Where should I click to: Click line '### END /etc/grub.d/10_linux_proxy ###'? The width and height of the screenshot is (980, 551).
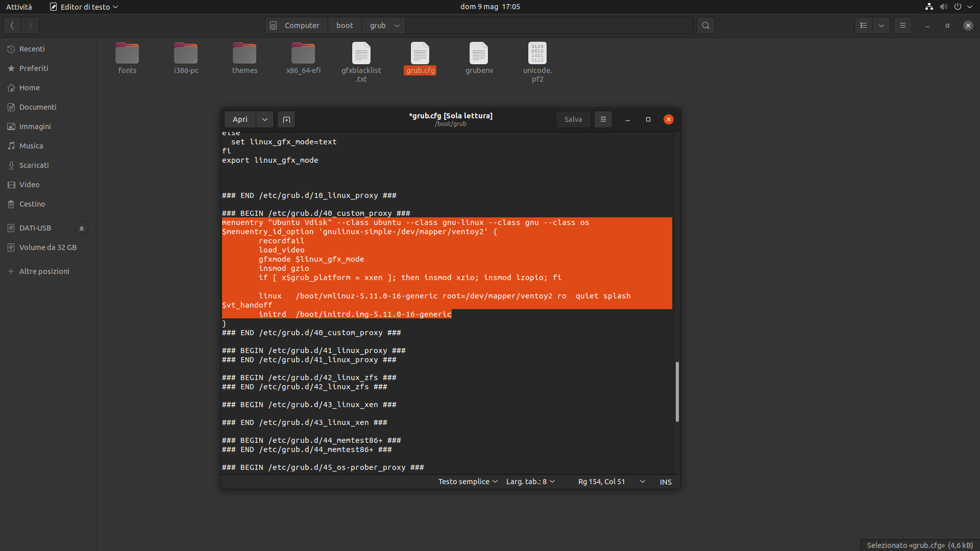click(309, 195)
